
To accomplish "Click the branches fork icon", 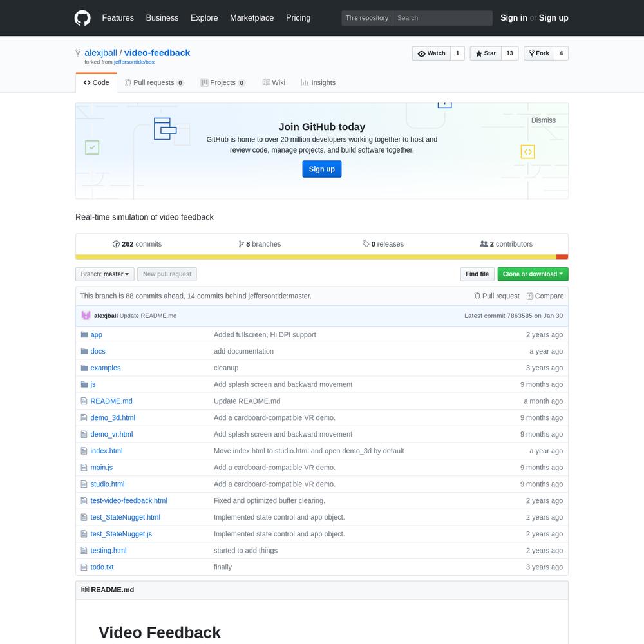I will [241, 244].
